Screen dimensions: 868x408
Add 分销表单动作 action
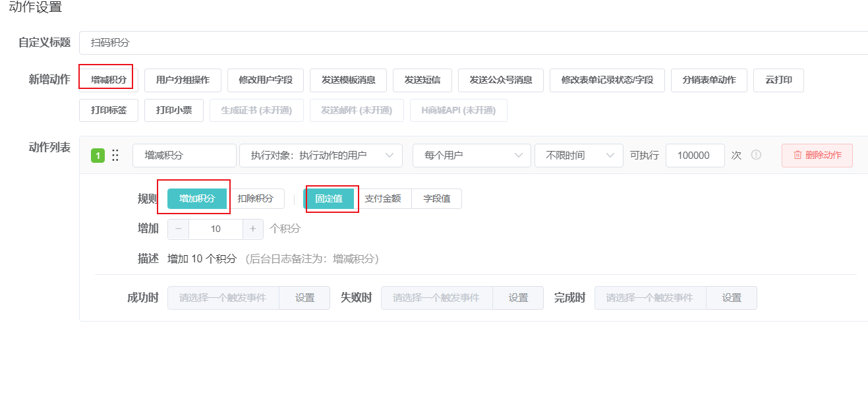coord(709,80)
